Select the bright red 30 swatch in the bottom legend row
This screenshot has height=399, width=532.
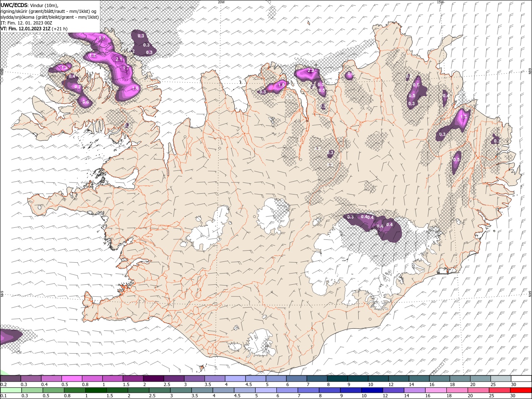coord(521,390)
